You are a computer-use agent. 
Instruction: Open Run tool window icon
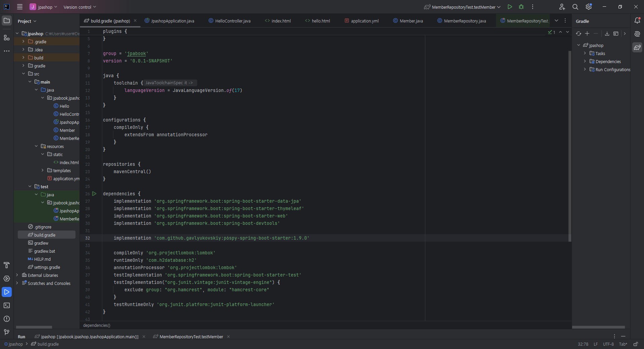pyautogui.click(x=7, y=292)
